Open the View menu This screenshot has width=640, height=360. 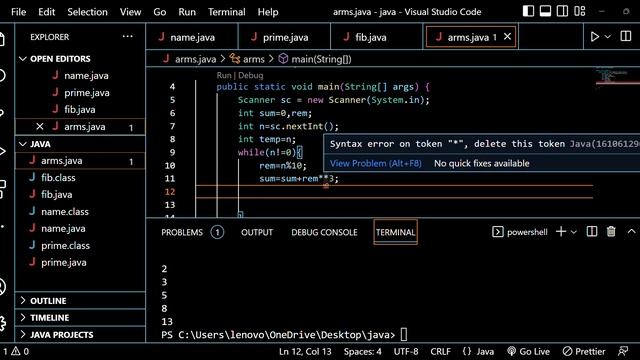click(130, 12)
